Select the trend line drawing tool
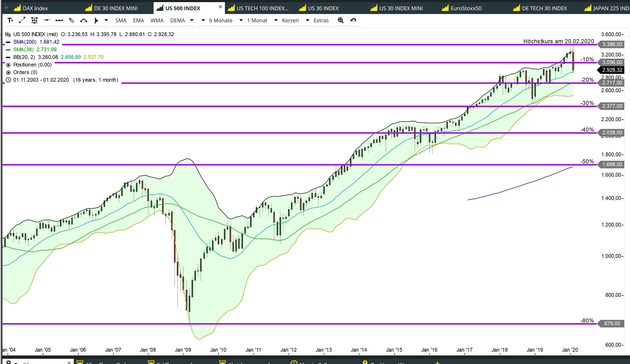 coord(22,20)
